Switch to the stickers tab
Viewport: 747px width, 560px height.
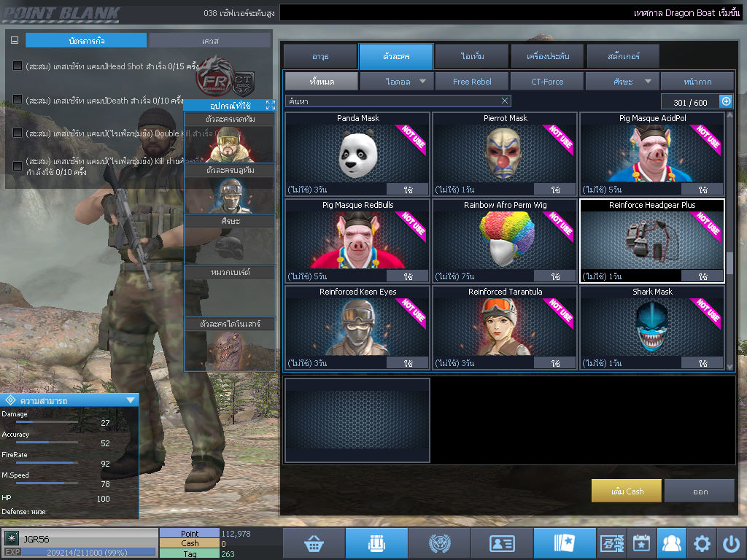click(623, 56)
